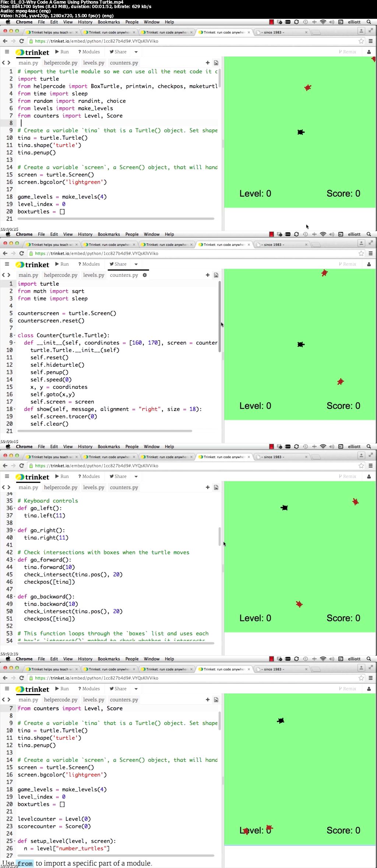Click the sync refresh icon in third frame menu bar
377x868 pixels.
(296, 447)
